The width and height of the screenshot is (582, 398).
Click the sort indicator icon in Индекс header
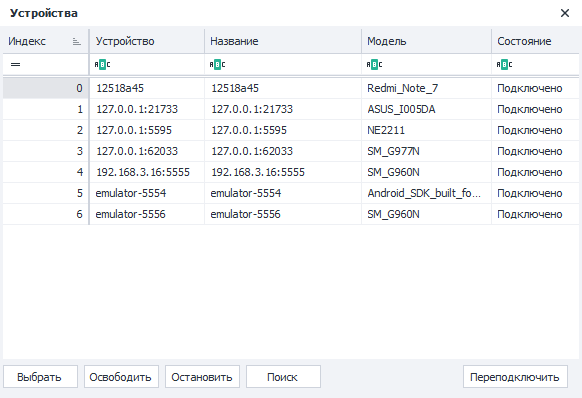(76, 41)
